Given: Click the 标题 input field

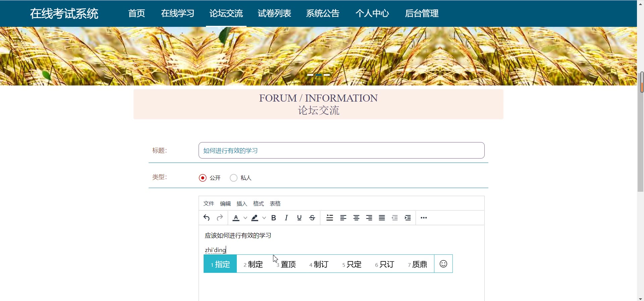Looking at the screenshot, I should [341, 150].
